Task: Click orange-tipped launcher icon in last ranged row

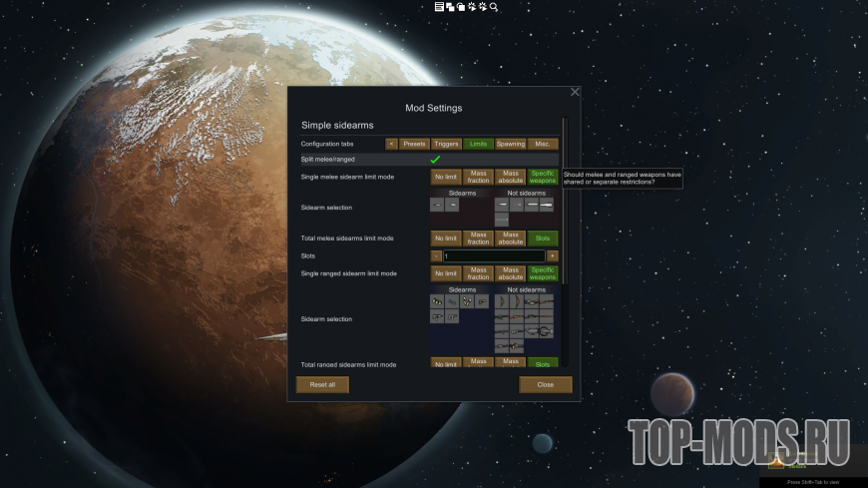Action: 517,346
